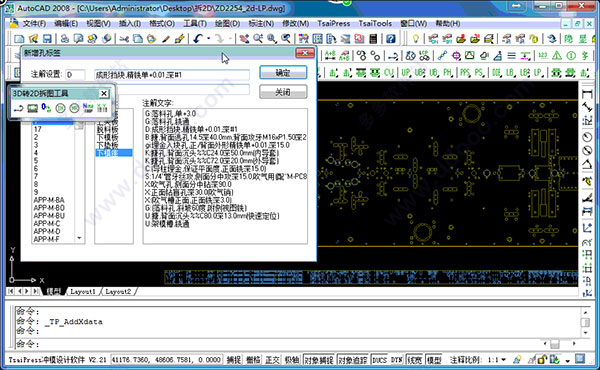The height and width of the screenshot is (370, 600).
Task: Click the calculator icon in toolbar
Action: pos(373,39)
